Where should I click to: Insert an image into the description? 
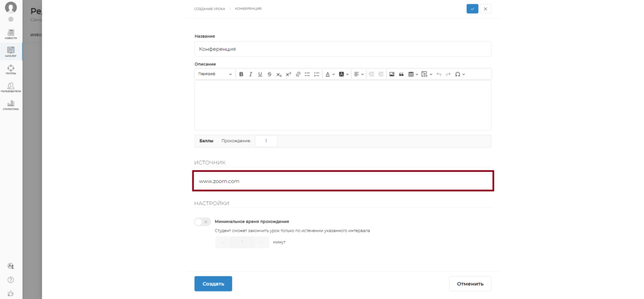pos(392,74)
